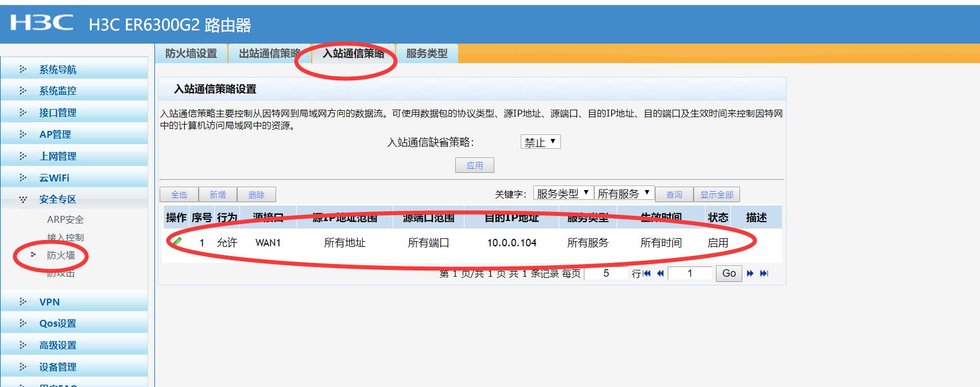
Task: Open the 服务类型 tab
Action: tap(427, 53)
